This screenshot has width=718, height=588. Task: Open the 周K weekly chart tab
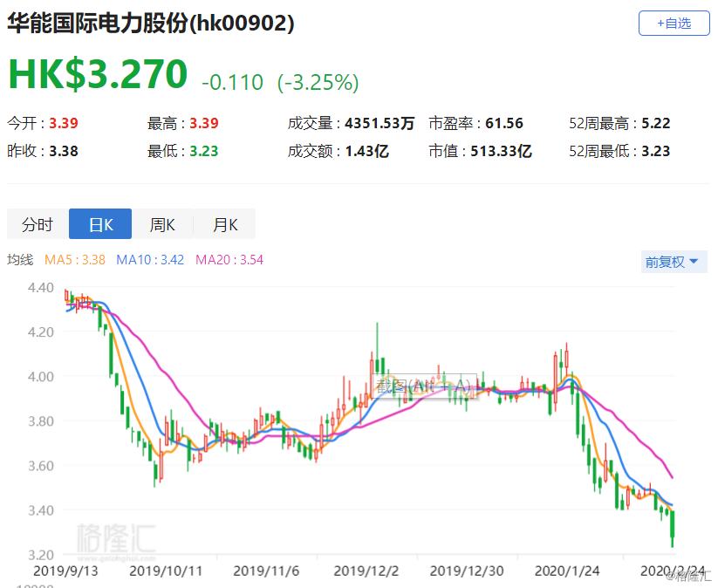162,224
